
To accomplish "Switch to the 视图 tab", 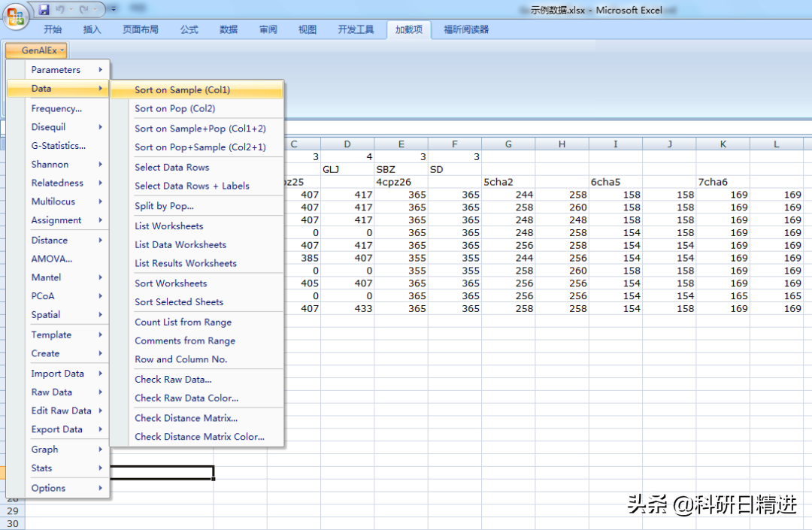I will coord(307,29).
